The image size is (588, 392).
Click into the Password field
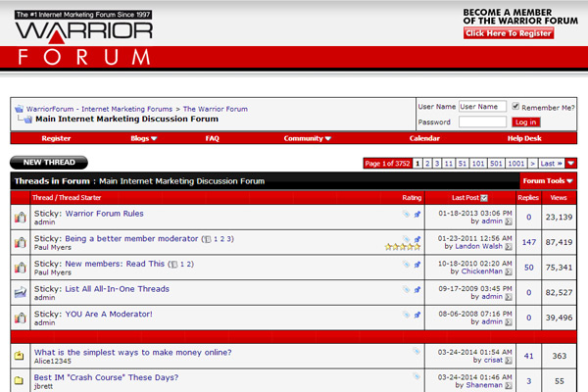click(x=482, y=122)
